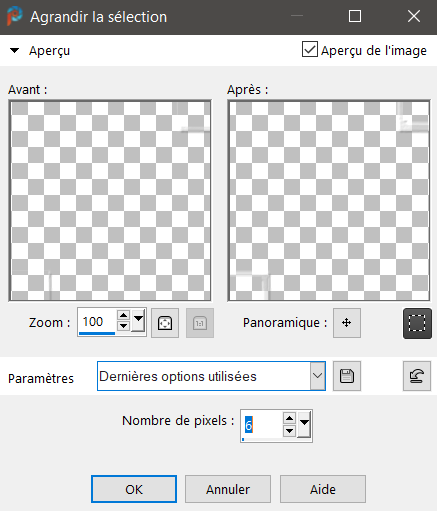Increase Nombre de pixels with up arrow

point(290,418)
